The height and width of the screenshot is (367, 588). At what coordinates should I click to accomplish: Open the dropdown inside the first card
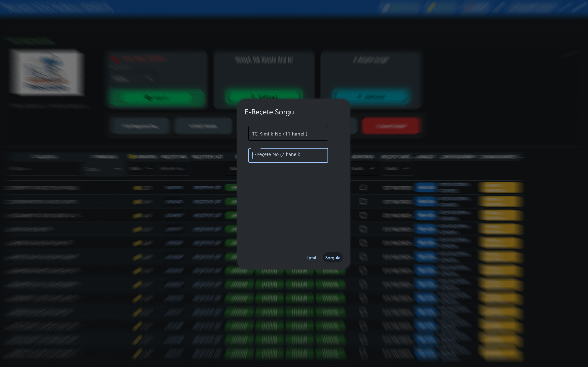134,79
